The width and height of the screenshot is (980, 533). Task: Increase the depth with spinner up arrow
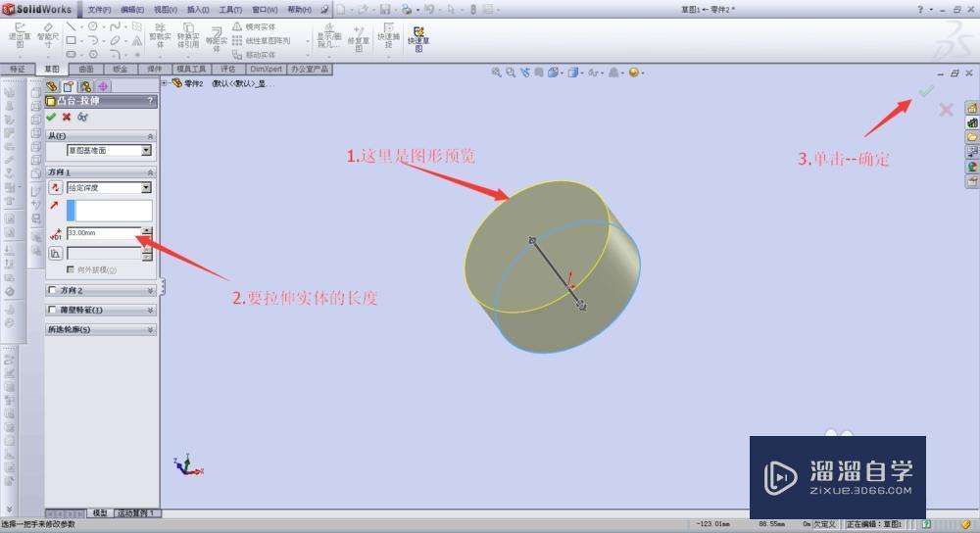147,230
